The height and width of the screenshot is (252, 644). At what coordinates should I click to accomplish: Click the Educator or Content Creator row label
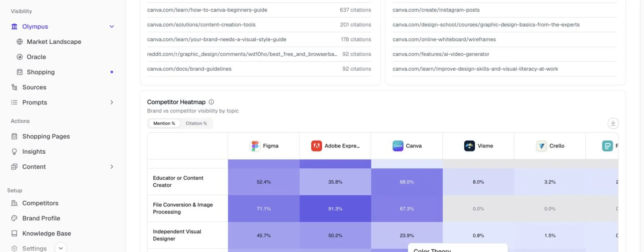point(178,182)
